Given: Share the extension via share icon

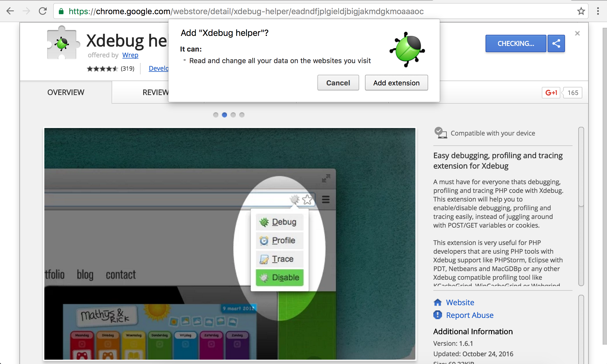Looking at the screenshot, I should click(556, 43).
